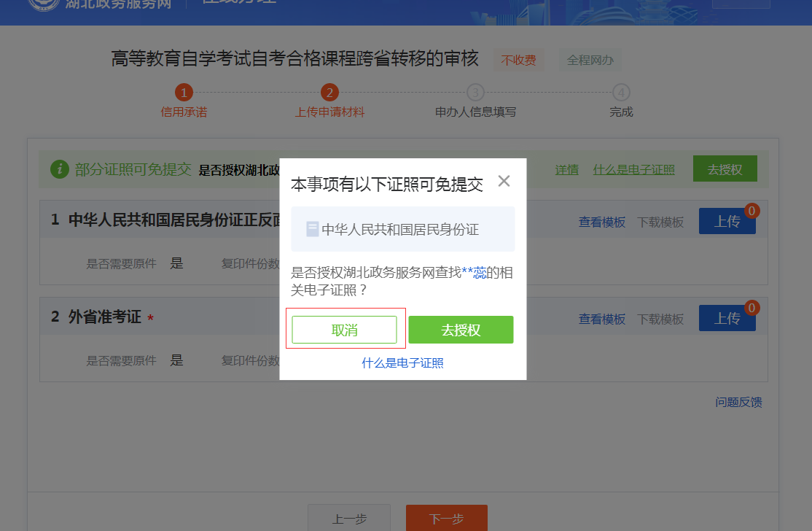Open the 什么是电子证照 link in dialog
This screenshot has height=531, width=812.
click(x=402, y=363)
